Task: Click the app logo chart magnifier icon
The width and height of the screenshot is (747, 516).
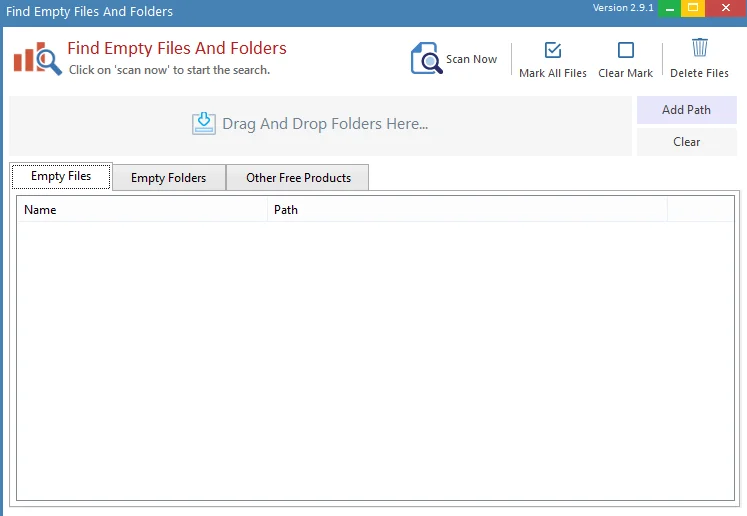Action: click(38, 59)
